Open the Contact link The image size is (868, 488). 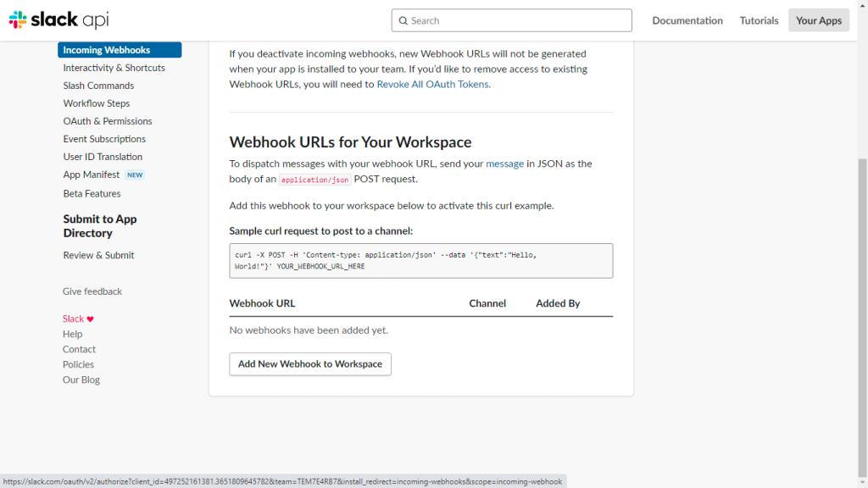pyautogui.click(x=79, y=349)
